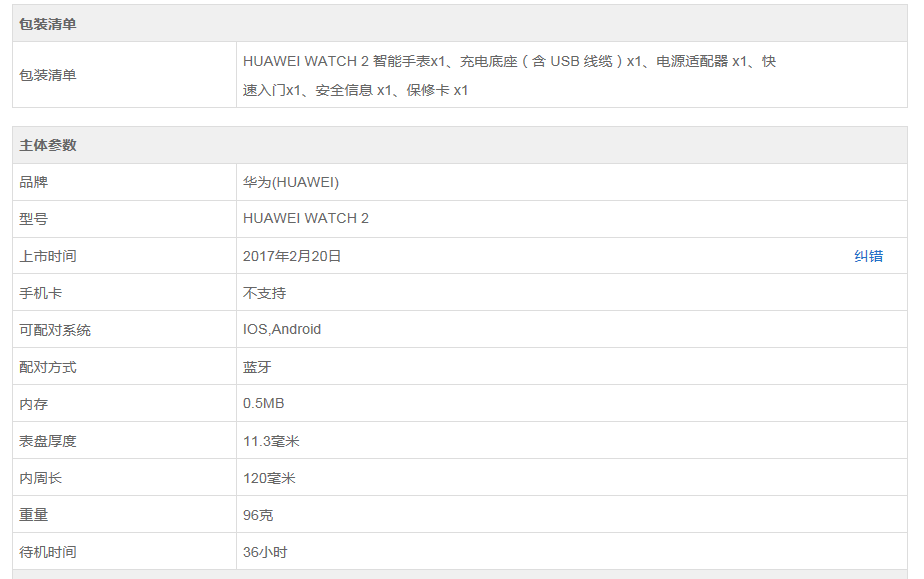Select the weight value 96克
Image resolution: width=924 pixels, height=579 pixels.
pyautogui.click(x=258, y=515)
